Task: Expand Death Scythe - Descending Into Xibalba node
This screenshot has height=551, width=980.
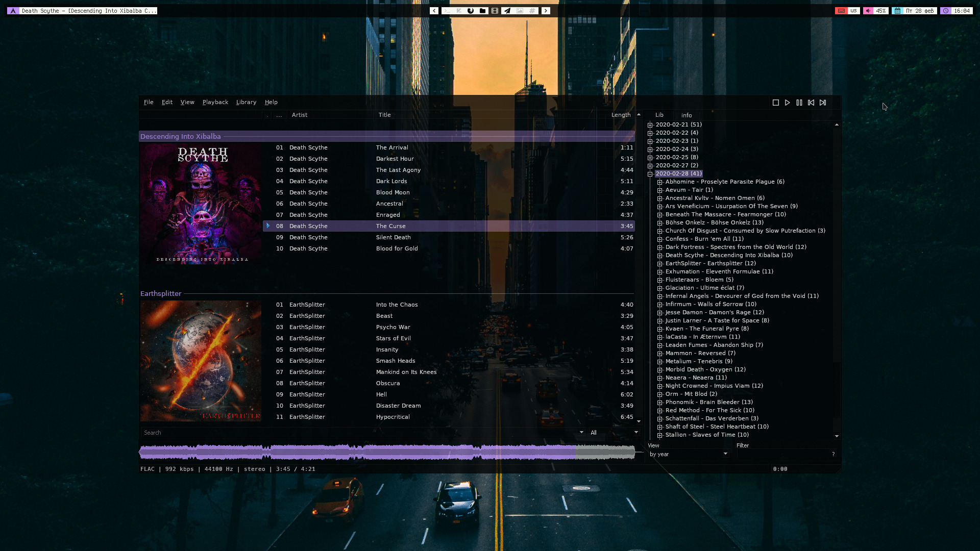Action: [660, 256]
